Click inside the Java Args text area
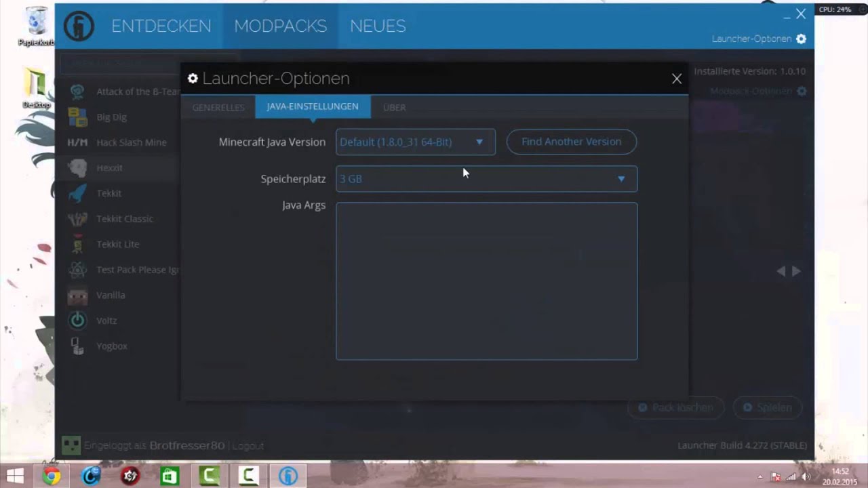Screen dimensions: 868x488 pos(487,281)
